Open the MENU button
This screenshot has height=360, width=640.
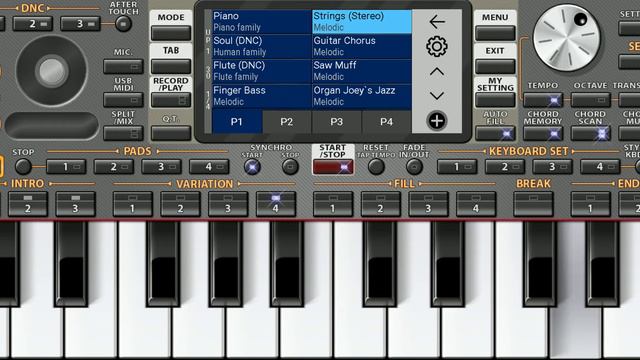(495, 33)
